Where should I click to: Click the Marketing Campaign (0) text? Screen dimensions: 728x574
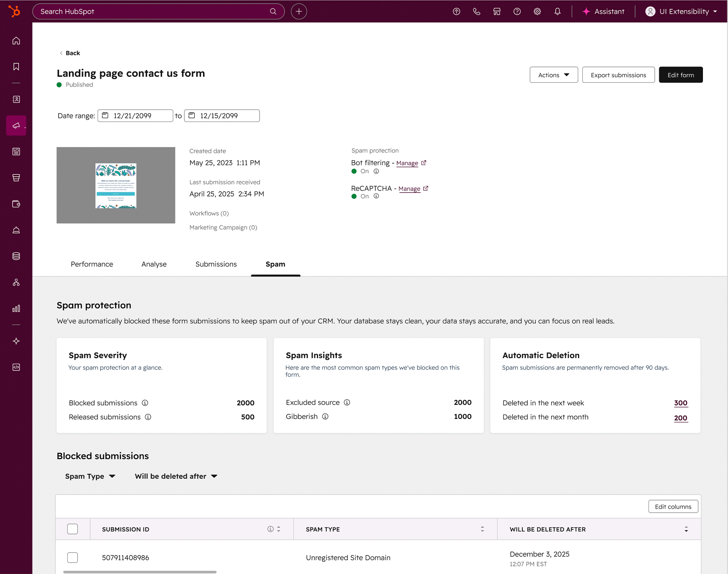223,227
